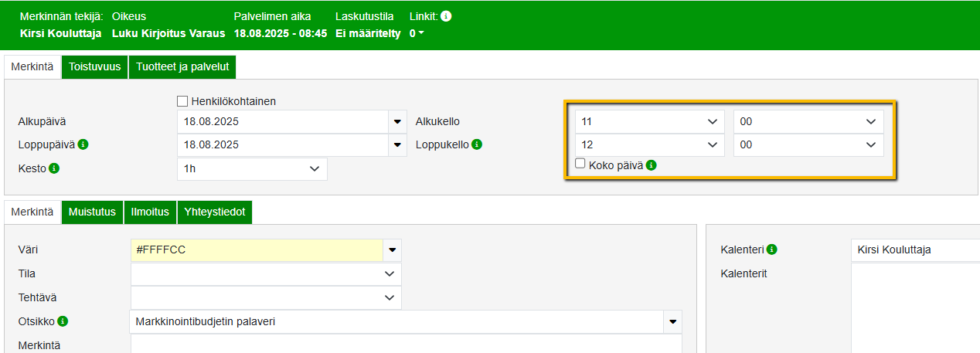Viewport: 980px width, 353px height.
Task: Enable the Henkilökohtainen checkbox
Action: 182,101
